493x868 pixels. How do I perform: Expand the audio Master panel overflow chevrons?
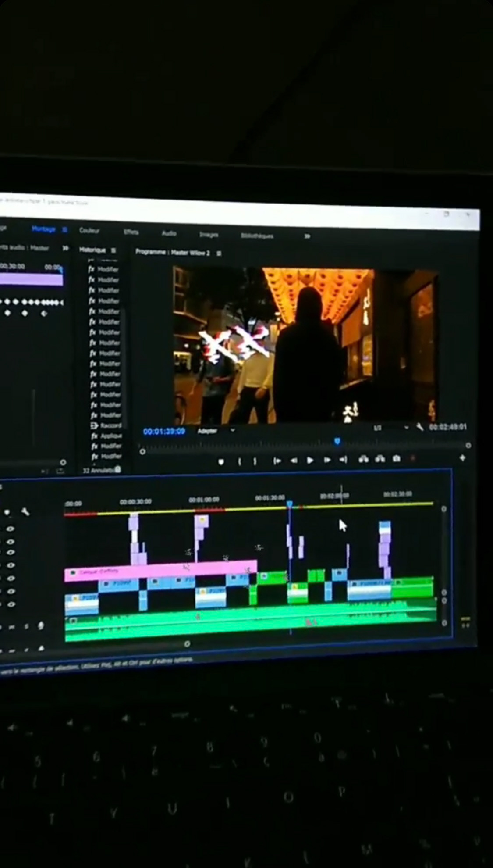[65, 248]
